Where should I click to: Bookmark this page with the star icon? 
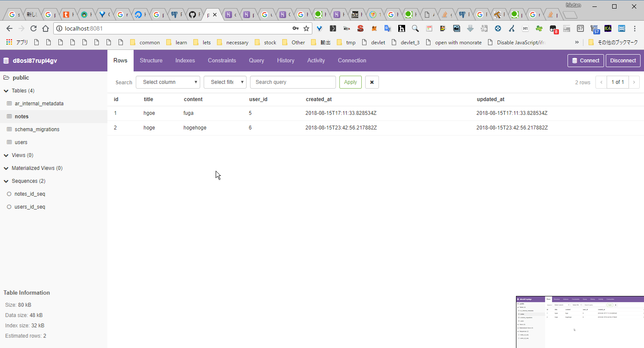click(306, 28)
